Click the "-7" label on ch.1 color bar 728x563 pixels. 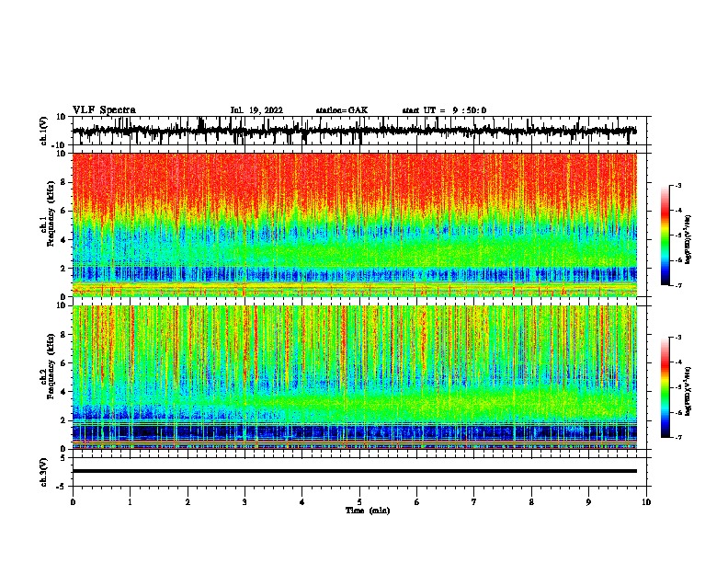(677, 285)
